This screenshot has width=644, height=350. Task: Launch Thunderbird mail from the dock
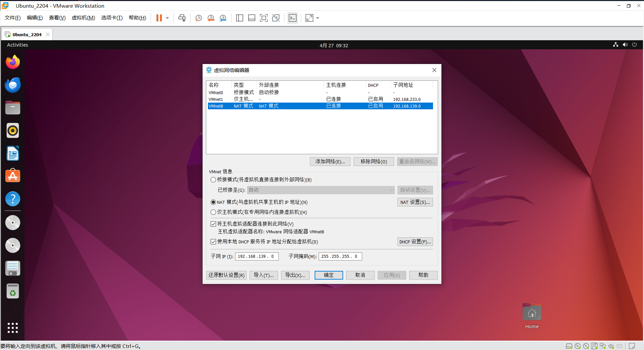tap(13, 85)
